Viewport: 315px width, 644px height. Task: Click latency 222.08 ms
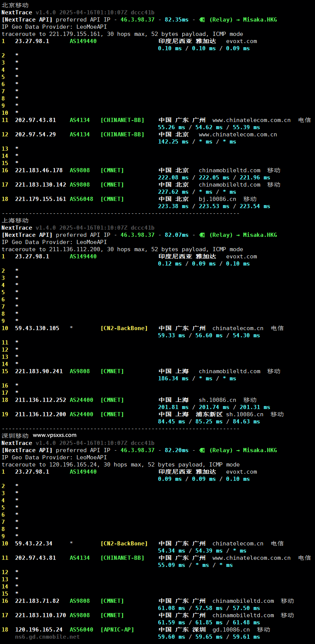coord(173,178)
